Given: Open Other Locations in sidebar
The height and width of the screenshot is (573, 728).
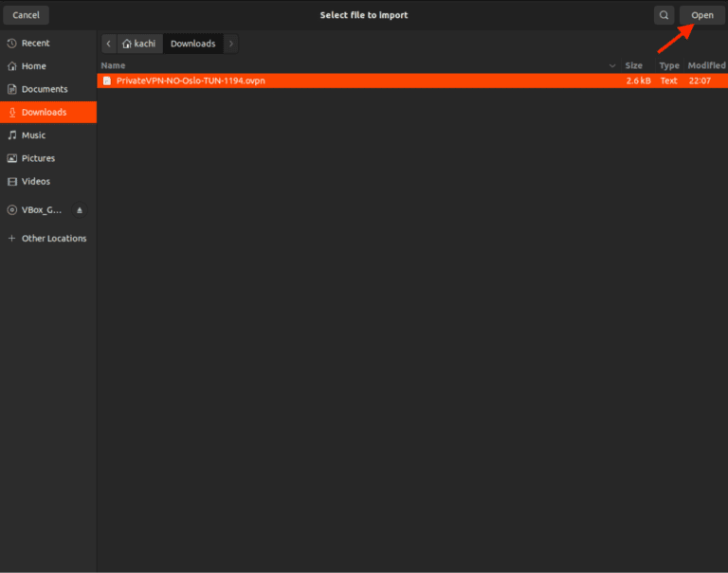Looking at the screenshot, I should (x=53, y=239).
